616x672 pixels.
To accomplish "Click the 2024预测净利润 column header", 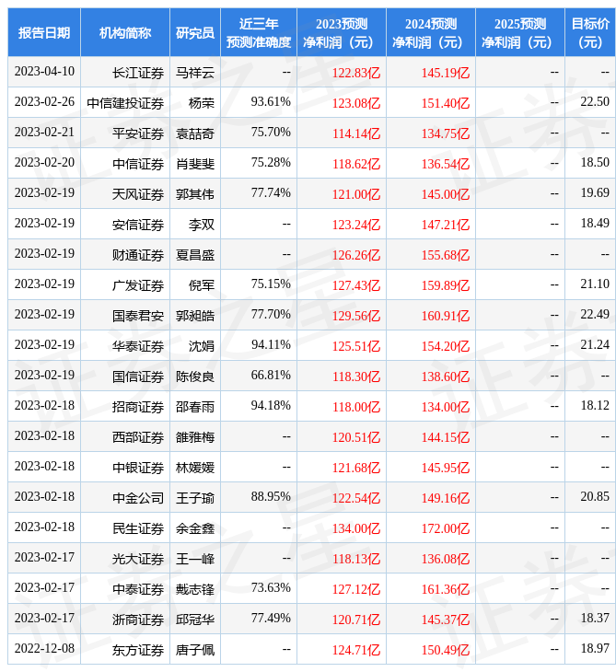I will pos(431,32).
